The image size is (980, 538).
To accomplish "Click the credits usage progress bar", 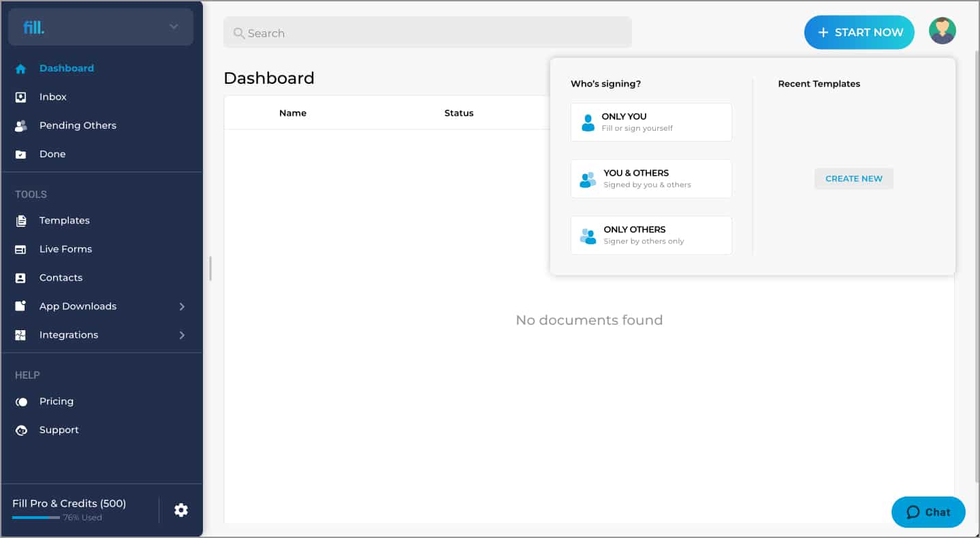I will click(x=36, y=518).
